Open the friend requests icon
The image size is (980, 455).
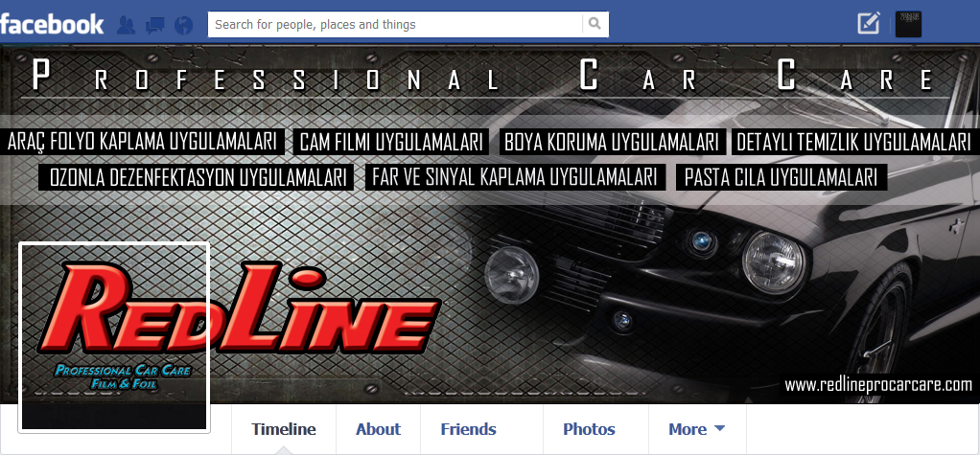click(x=127, y=25)
